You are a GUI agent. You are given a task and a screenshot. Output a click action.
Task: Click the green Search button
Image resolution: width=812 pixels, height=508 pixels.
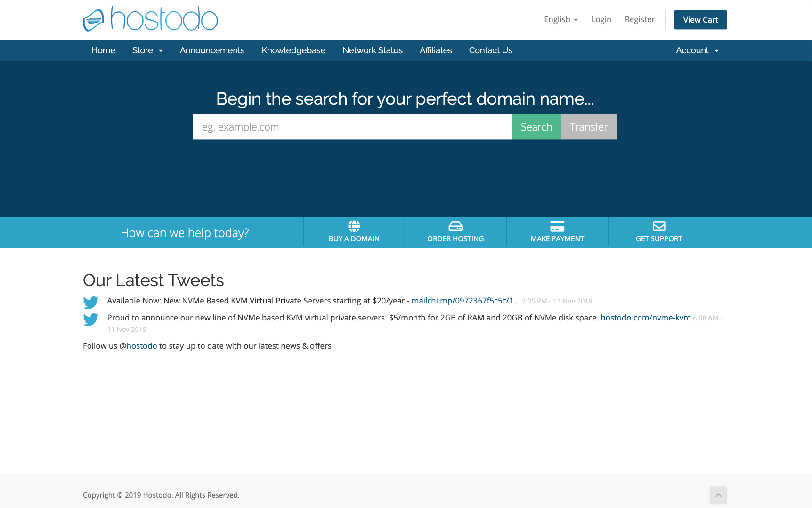click(x=536, y=127)
